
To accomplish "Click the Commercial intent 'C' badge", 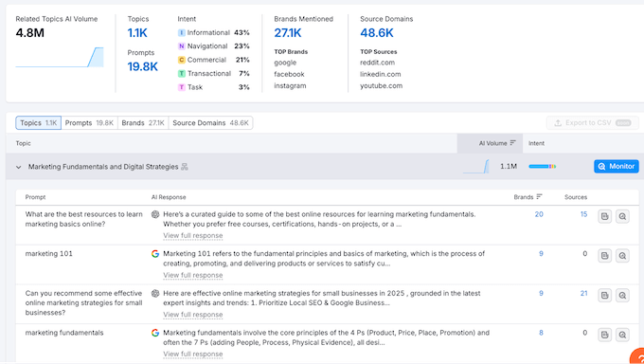I will [182, 60].
